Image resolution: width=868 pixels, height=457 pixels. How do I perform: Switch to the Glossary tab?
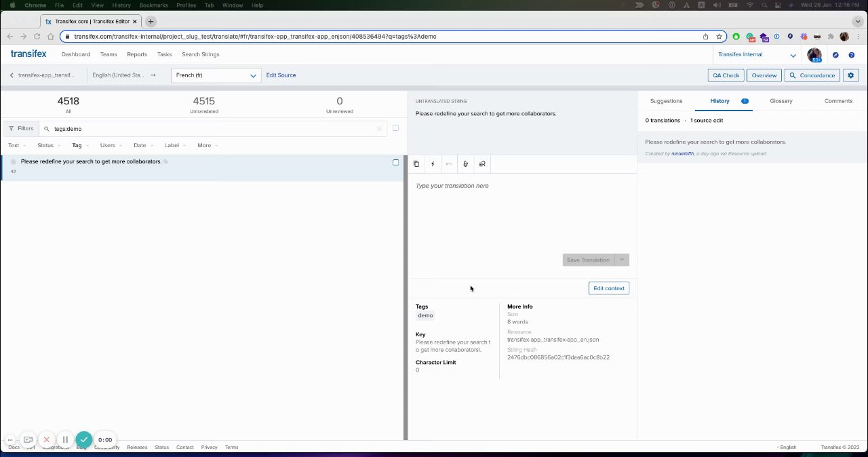pos(781,101)
